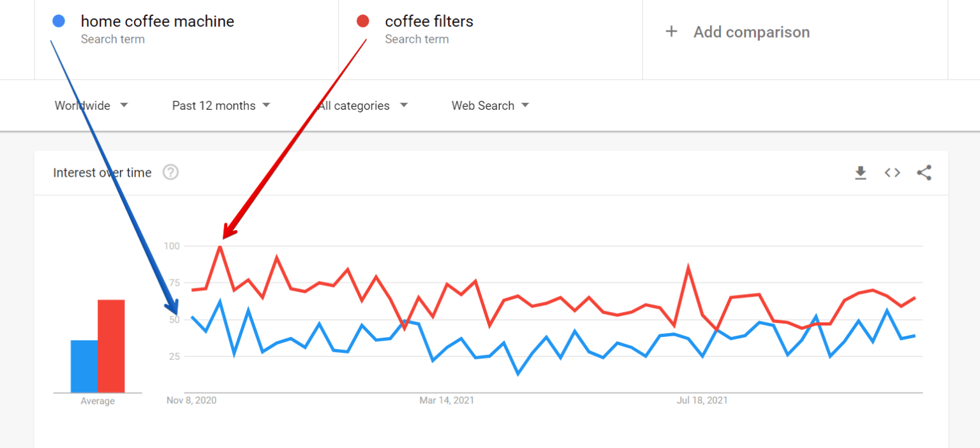
Task: Click the Add comparison button
Action: pos(751,32)
